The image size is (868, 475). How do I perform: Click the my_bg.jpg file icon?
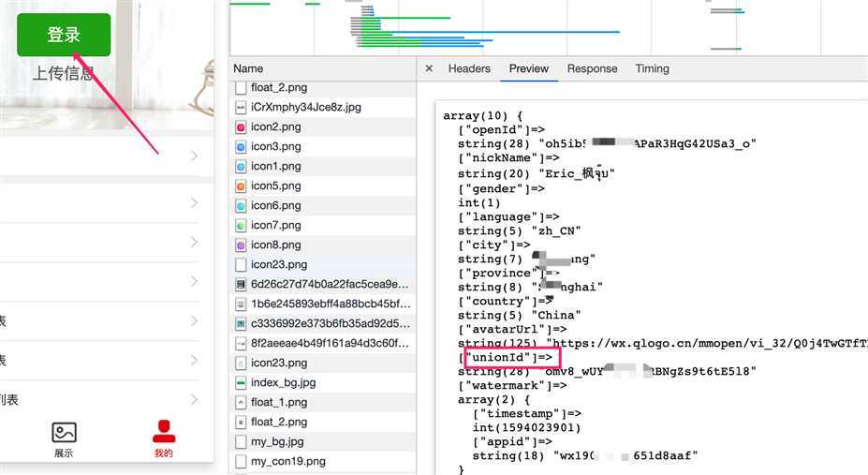pos(241,442)
